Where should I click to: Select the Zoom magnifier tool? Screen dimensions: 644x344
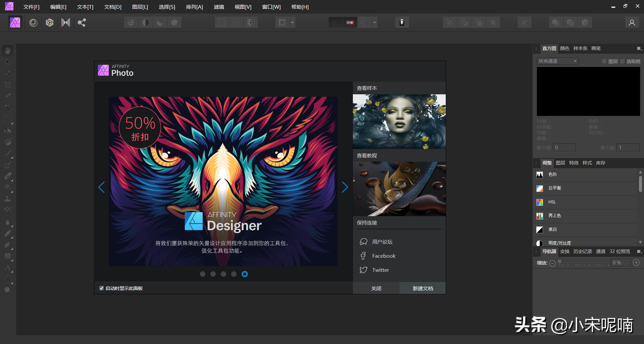click(8, 290)
